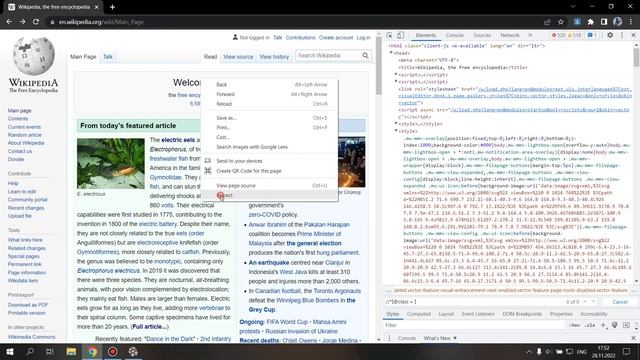Screen dimensions: 640x360
Task: Click the styles Filter input
Action: click(473, 325)
